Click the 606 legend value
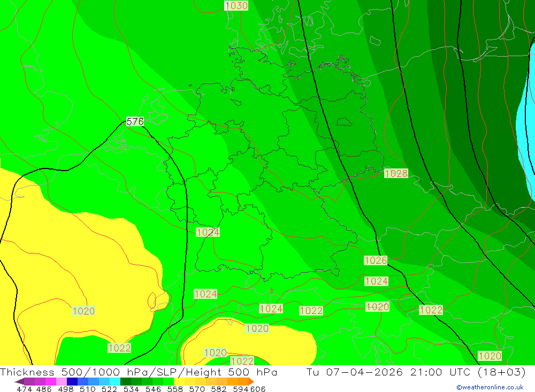 click(258, 389)
